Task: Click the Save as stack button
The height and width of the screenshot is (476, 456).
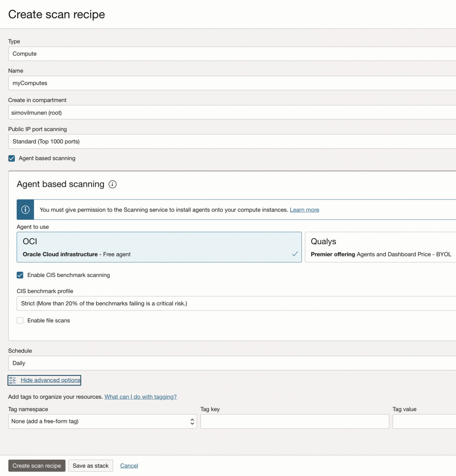Action: [90, 466]
